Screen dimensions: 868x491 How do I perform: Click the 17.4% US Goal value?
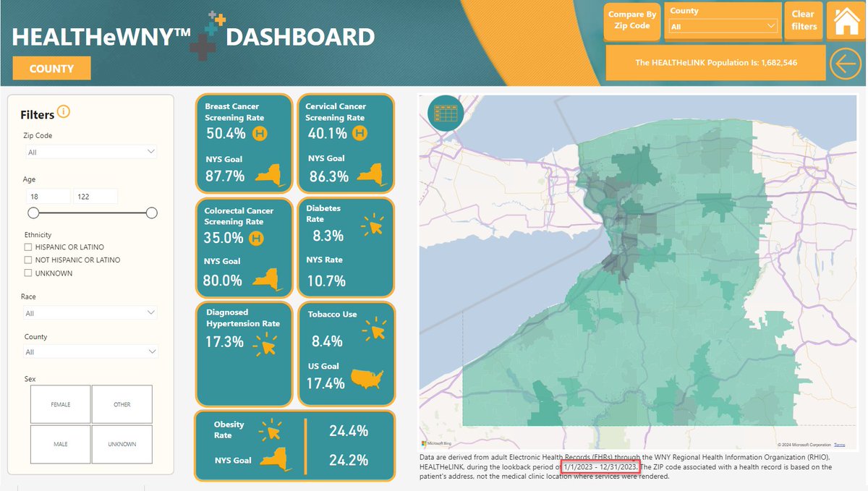325,383
